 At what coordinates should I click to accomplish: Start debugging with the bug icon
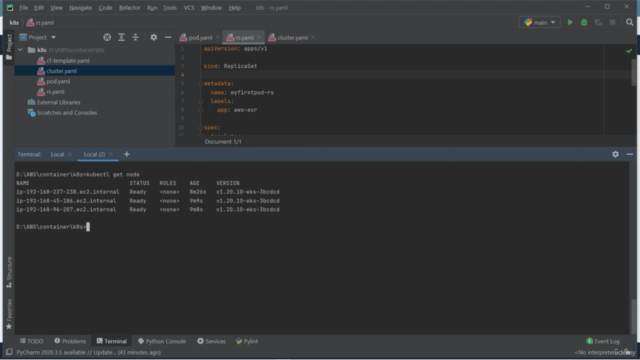[x=584, y=22]
